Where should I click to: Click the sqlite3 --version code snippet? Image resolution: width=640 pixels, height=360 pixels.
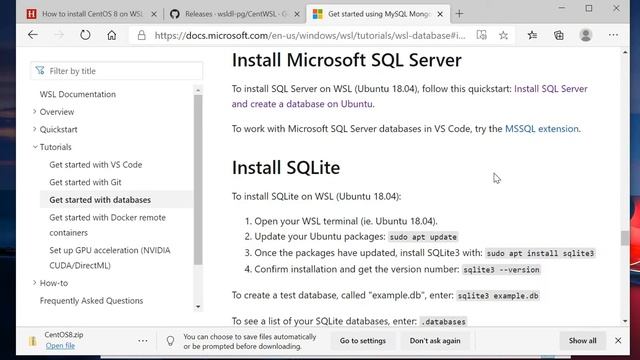click(501, 269)
